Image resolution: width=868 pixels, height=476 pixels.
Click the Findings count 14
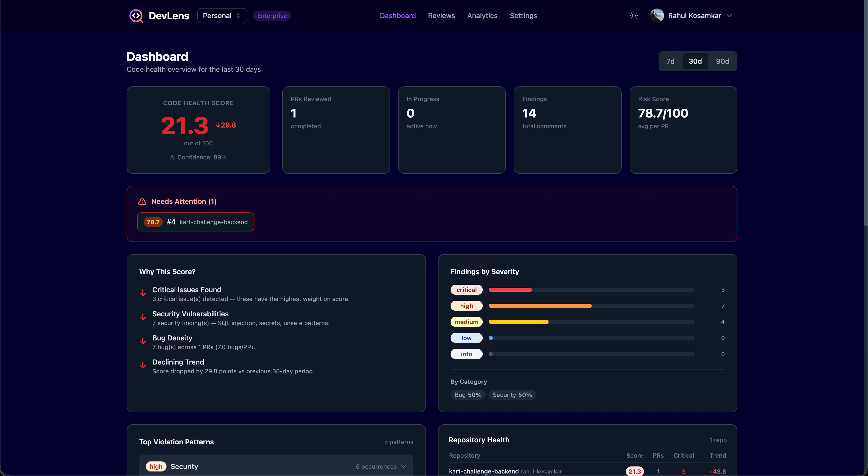coord(529,113)
